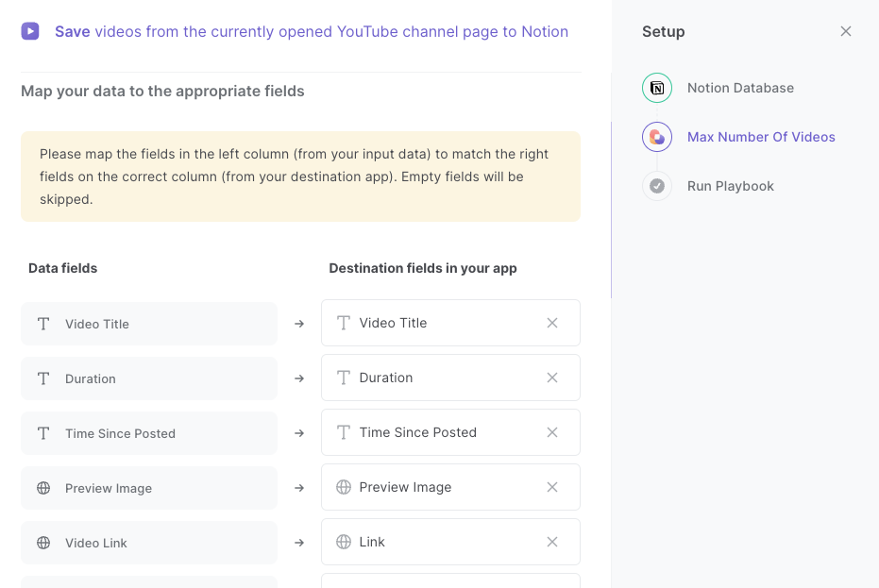Screen dimensions: 879x588
Task: Click the Max Number Of Videos step icon
Action: (x=657, y=137)
